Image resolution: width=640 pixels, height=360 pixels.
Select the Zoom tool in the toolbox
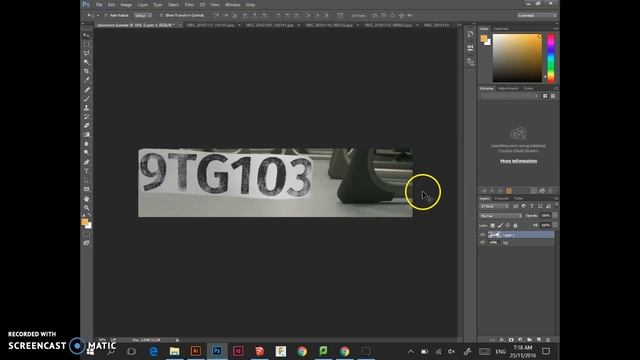pyautogui.click(x=87, y=208)
